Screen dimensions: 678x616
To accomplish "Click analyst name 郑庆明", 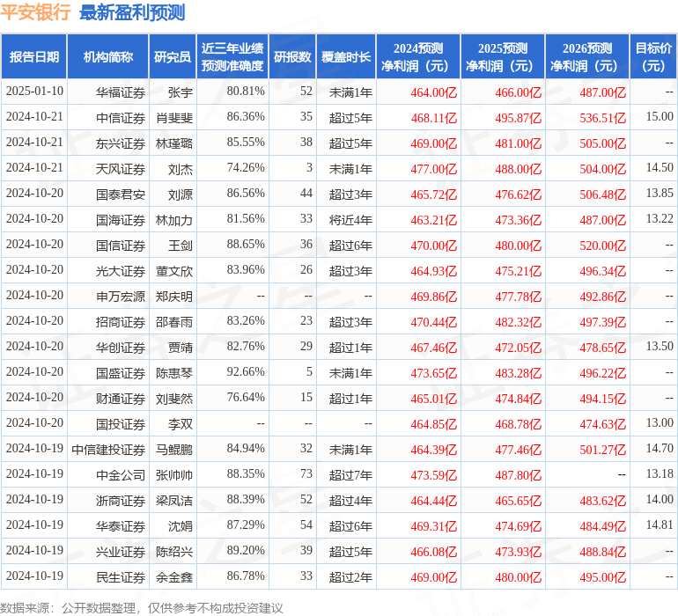I will (173, 296).
